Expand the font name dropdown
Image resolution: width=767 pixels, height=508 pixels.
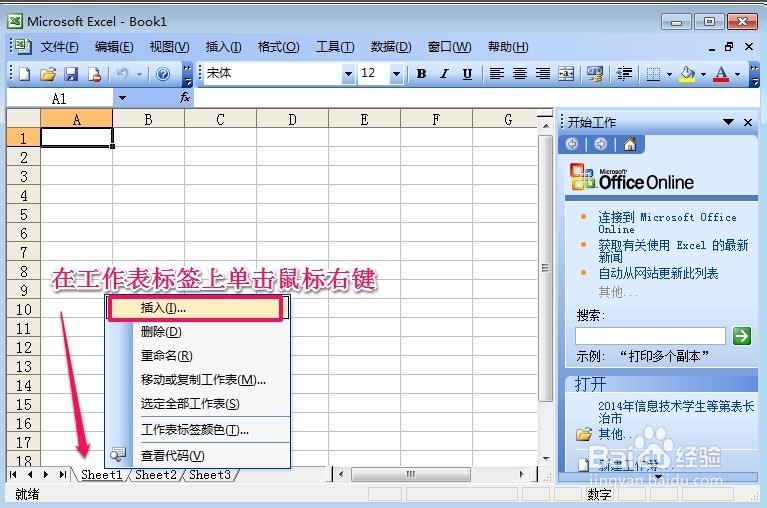point(348,74)
